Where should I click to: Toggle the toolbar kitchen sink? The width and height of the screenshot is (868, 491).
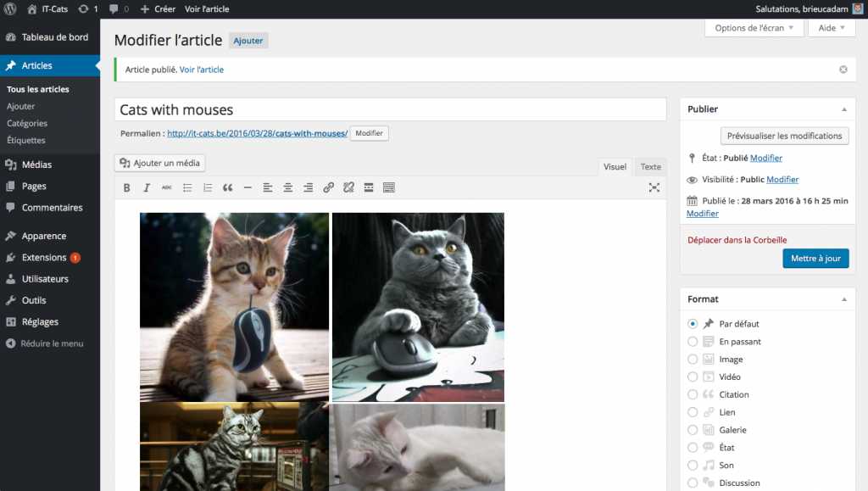pyautogui.click(x=388, y=187)
